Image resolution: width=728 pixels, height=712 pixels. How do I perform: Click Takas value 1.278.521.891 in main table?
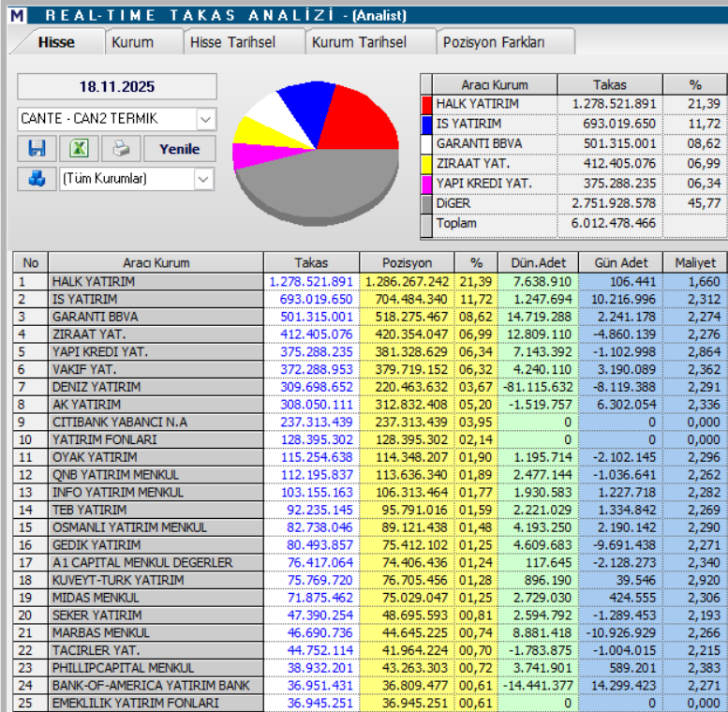pyautogui.click(x=311, y=282)
